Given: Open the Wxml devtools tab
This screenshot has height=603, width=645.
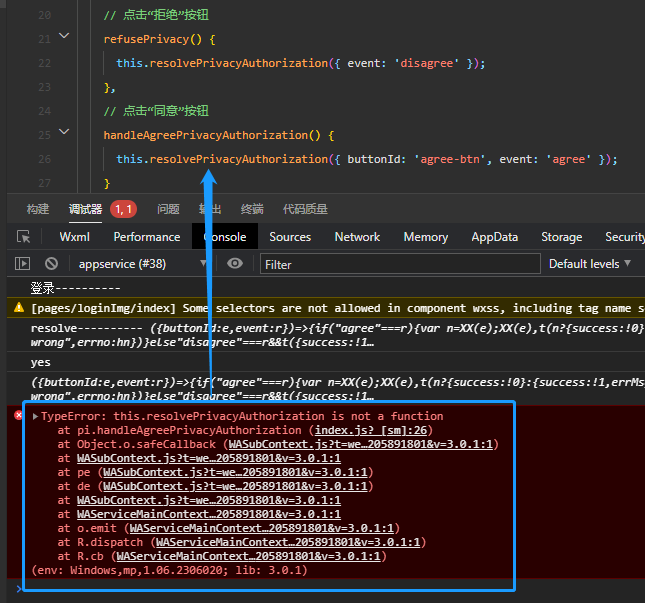Looking at the screenshot, I should coord(74,237).
